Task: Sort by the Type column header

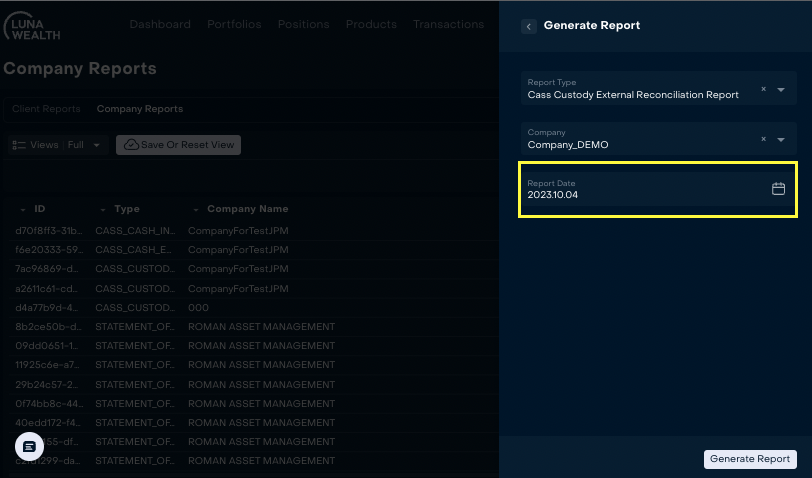Action: pyautogui.click(x=126, y=209)
